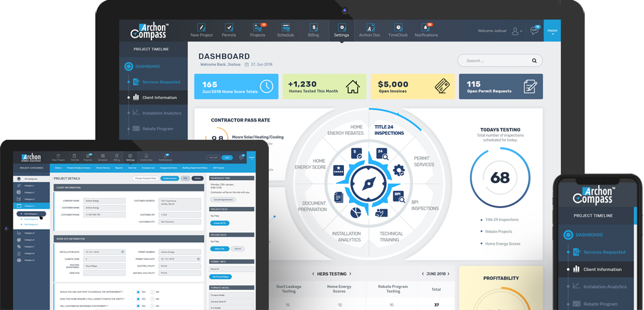Open New Project in the monitor toolbar
644x310 pixels.
point(201,31)
